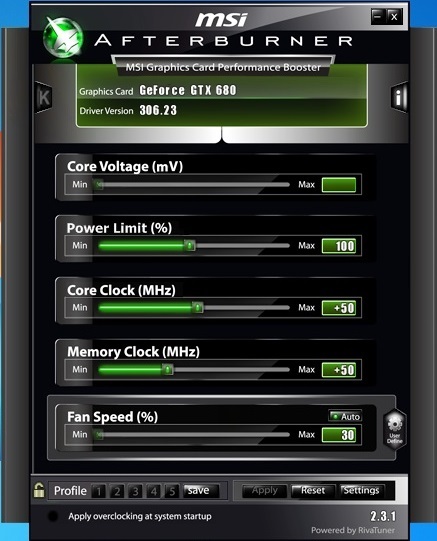The image size is (437, 541).
Task: Click the Memory Clock slider handle
Action: [168, 370]
